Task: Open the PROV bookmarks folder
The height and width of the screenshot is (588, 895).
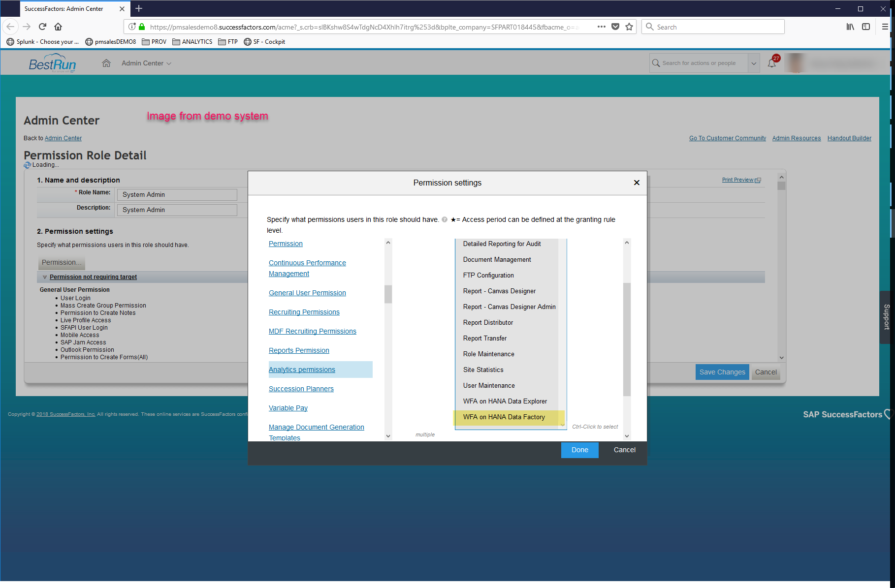Action: click(x=154, y=42)
